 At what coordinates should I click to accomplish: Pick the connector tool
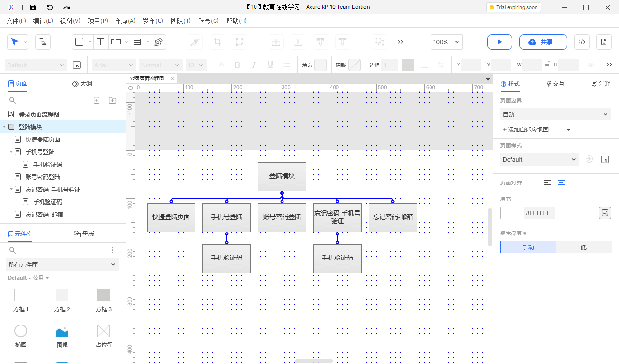coord(42,42)
